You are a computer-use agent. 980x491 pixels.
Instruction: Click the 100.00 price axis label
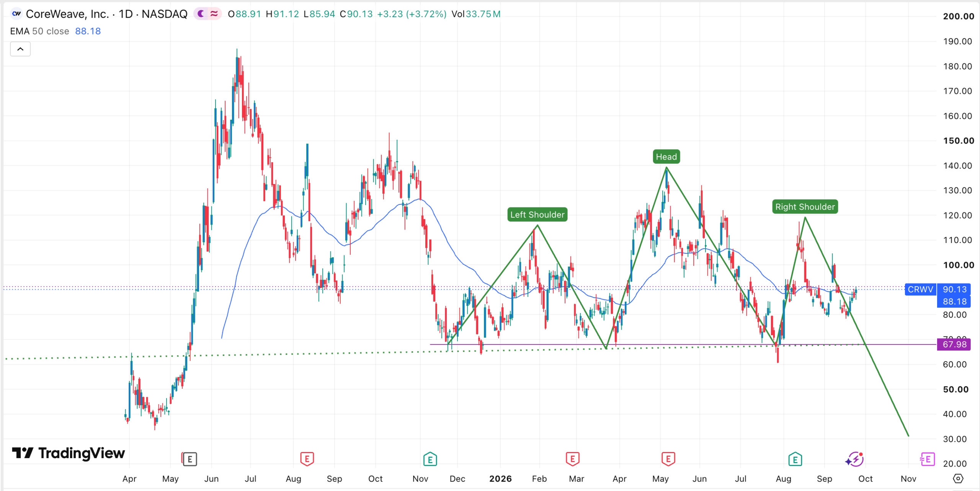(958, 265)
